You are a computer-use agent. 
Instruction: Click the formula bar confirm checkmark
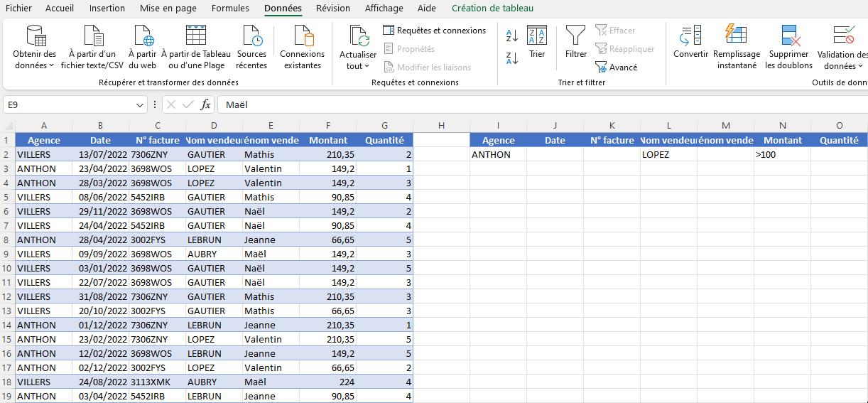[x=188, y=104]
